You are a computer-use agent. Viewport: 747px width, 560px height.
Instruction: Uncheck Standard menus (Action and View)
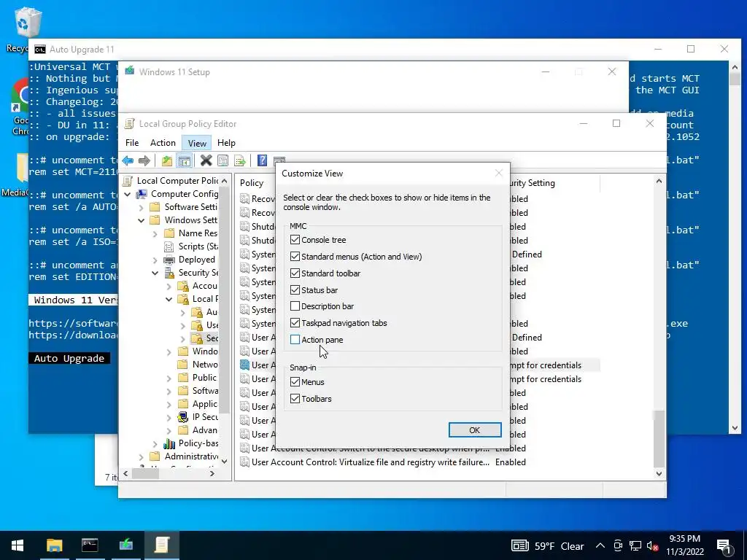295,257
